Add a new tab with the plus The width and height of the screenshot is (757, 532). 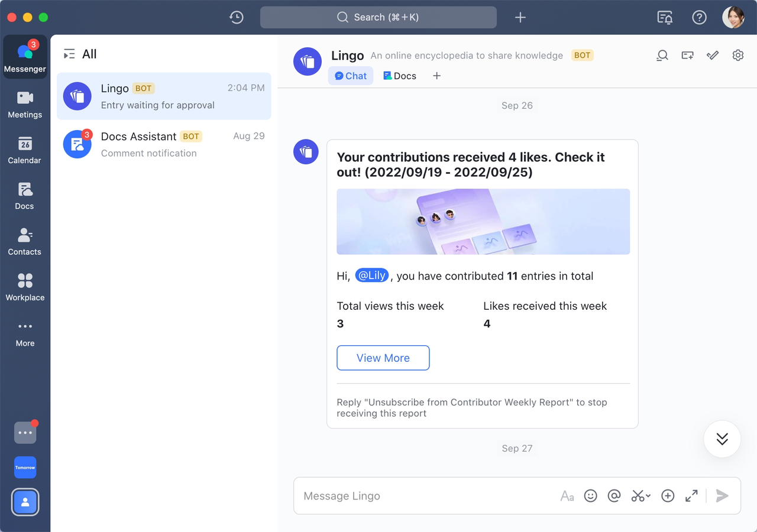point(436,76)
